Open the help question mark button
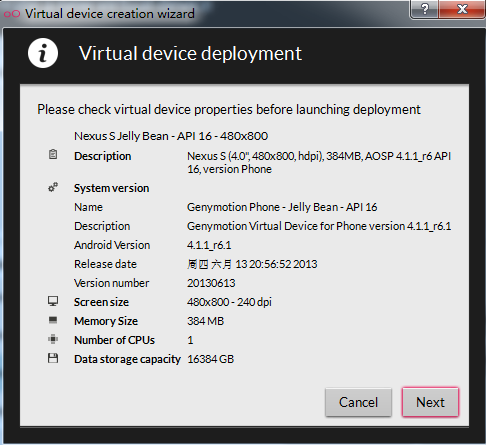The image size is (486, 445). point(424,9)
